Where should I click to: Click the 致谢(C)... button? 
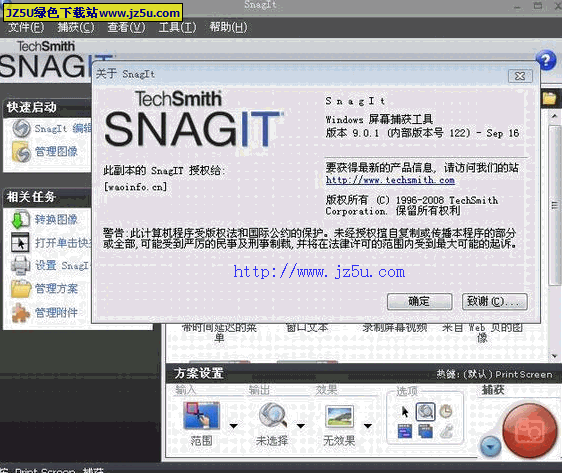(x=494, y=302)
